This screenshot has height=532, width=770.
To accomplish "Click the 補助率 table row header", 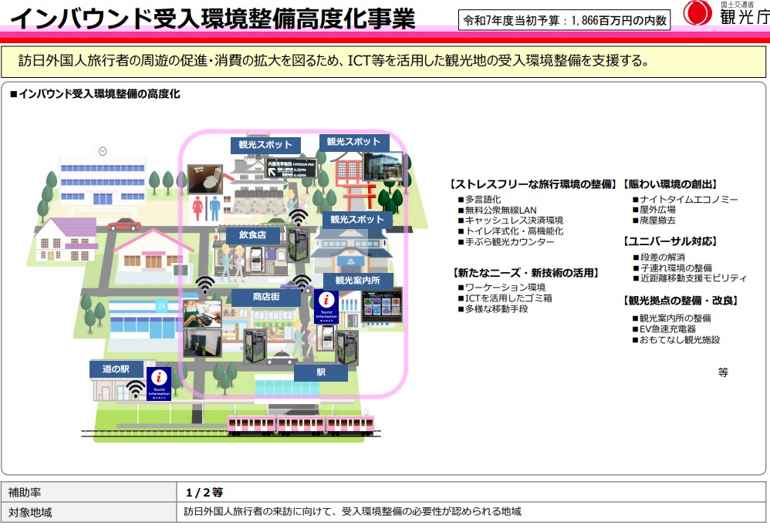I will click(x=89, y=492).
